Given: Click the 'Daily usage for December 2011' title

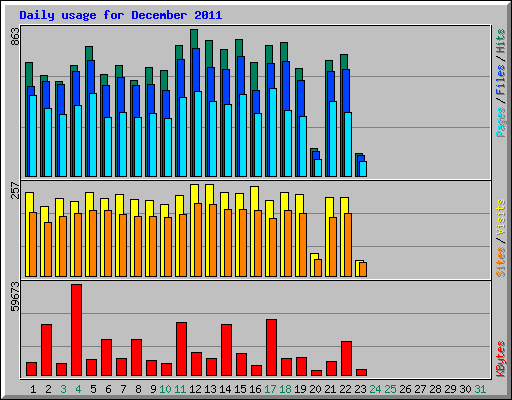Looking at the screenshot, I should click(121, 15).
